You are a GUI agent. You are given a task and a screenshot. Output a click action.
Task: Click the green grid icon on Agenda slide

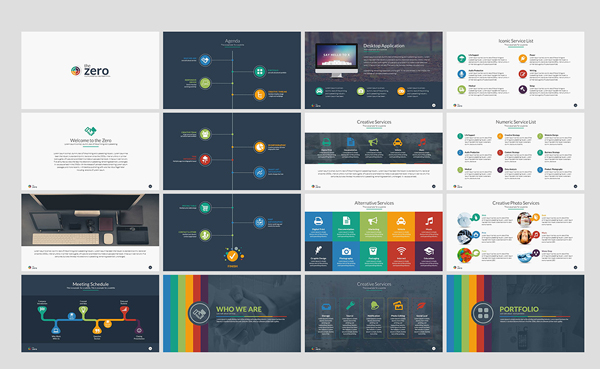coord(259,72)
